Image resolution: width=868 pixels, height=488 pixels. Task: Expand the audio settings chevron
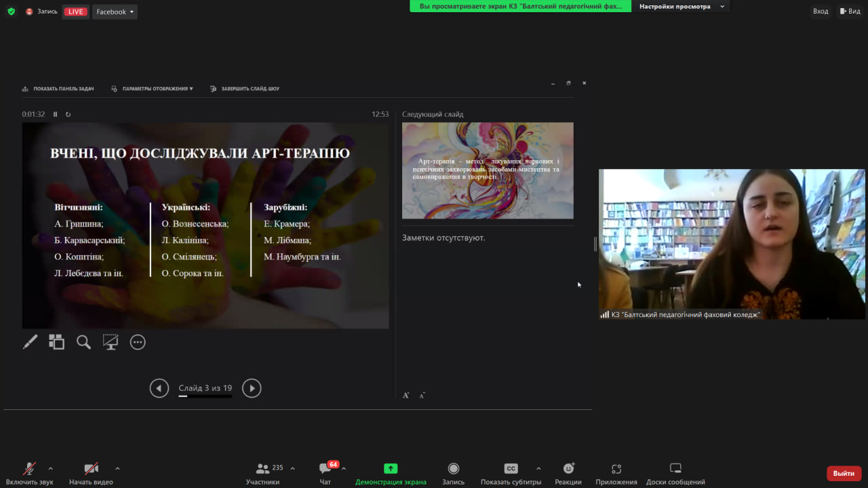(50, 468)
